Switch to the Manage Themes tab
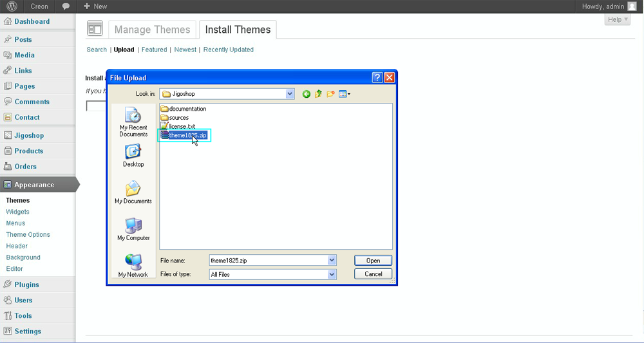 click(x=152, y=30)
